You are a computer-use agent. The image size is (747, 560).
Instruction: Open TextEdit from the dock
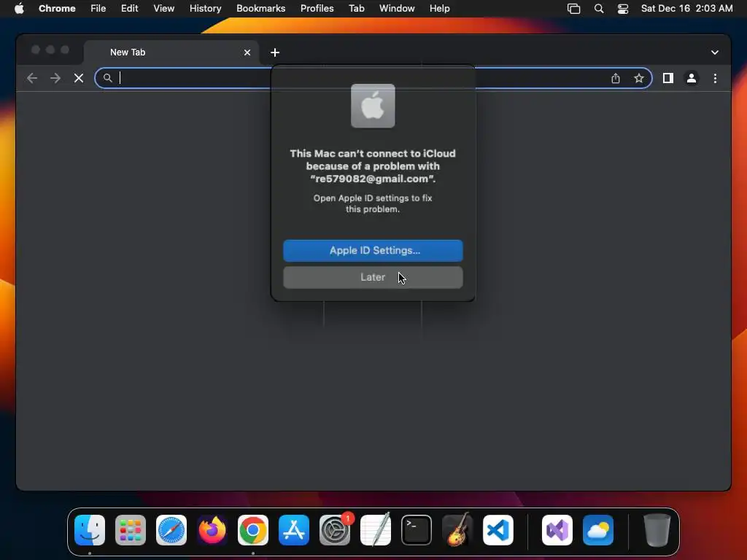point(376,530)
